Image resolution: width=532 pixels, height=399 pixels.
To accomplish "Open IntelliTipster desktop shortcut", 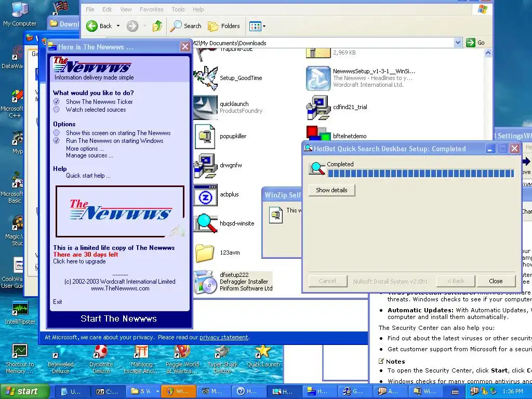I will tap(20, 313).
